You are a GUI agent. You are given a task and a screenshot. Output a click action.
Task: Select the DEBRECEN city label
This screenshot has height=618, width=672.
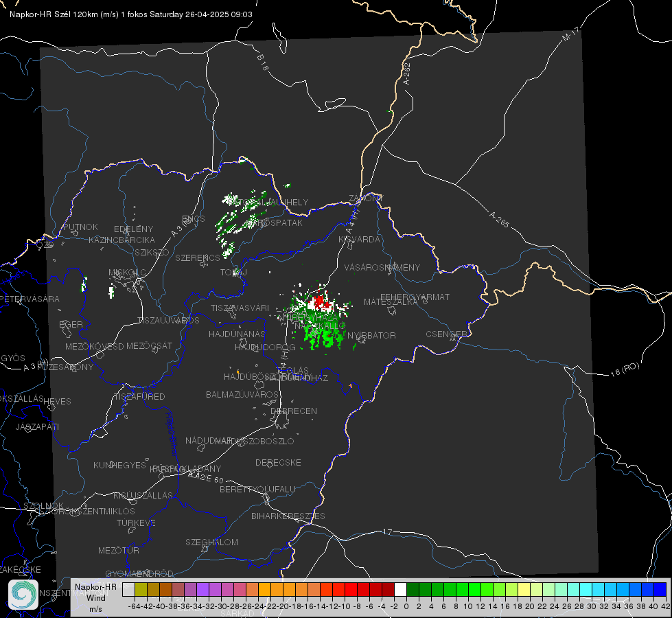(294, 411)
